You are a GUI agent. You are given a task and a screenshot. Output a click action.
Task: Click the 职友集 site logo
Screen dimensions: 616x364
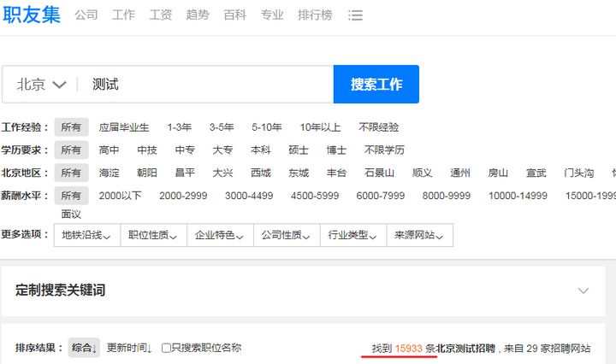point(32,15)
